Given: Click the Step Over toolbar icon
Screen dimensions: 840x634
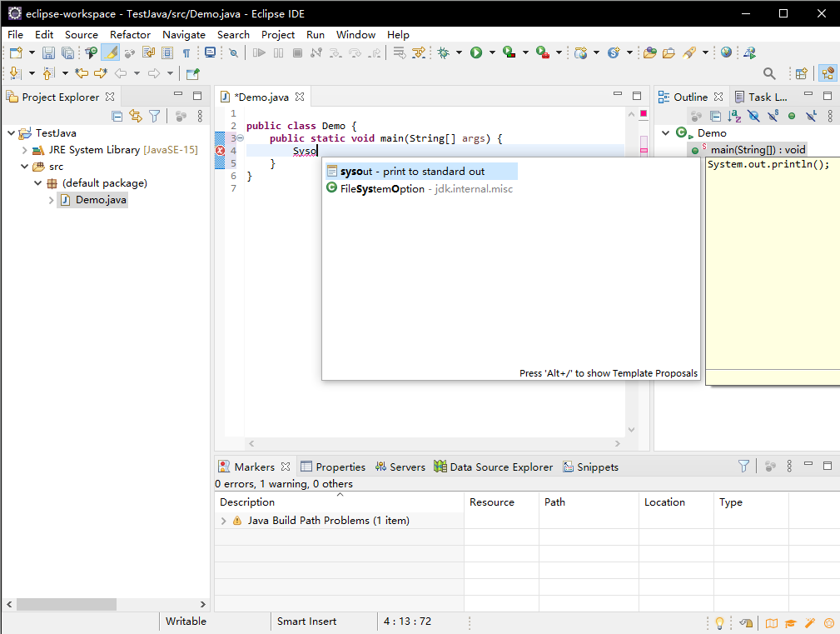Looking at the screenshot, I should 355,52.
